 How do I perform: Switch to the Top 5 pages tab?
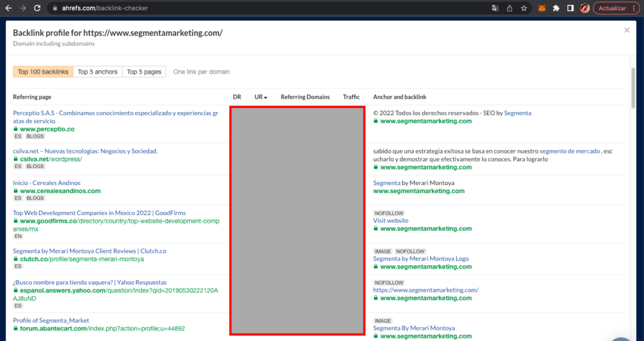(x=144, y=72)
